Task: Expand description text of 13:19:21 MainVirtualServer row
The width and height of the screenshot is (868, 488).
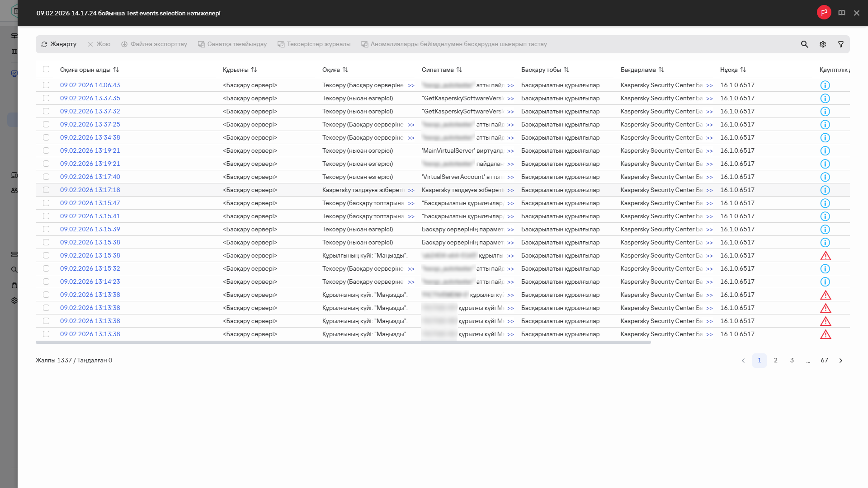Action: click(x=510, y=151)
